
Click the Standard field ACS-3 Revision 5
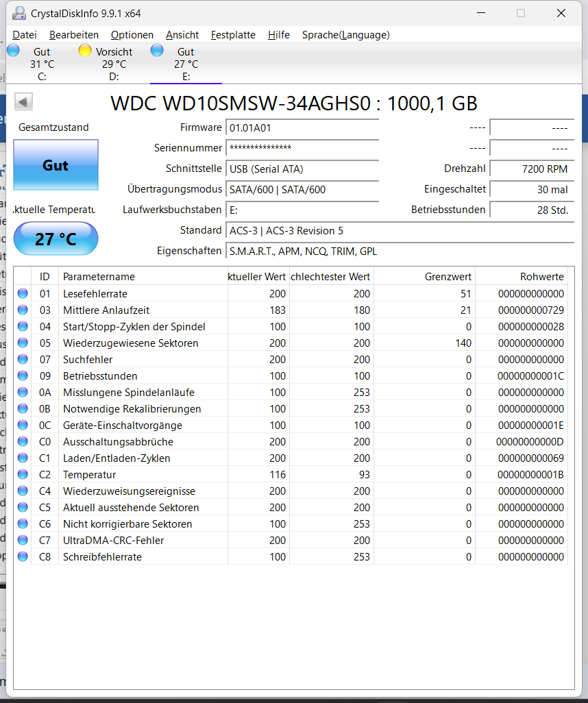[x=400, y=230]
